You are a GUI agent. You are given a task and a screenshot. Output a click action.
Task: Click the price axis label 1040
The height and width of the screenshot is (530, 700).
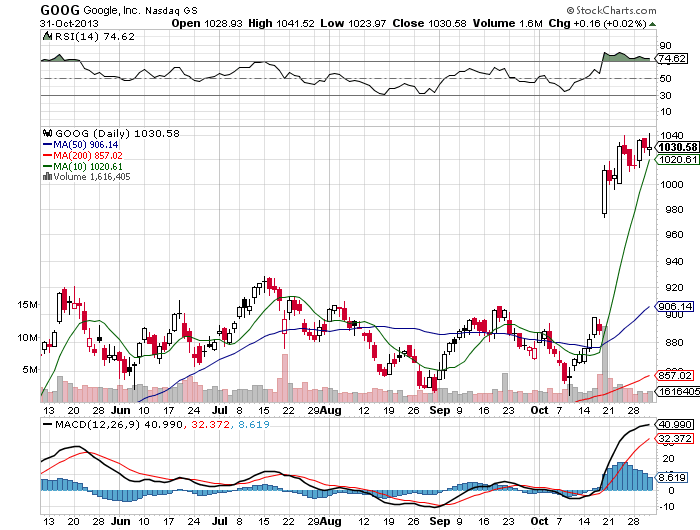click(671, 135)
